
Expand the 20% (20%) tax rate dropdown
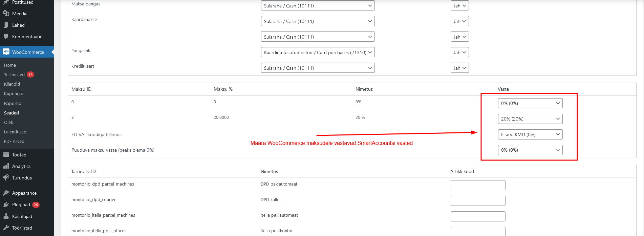point(530,119)
